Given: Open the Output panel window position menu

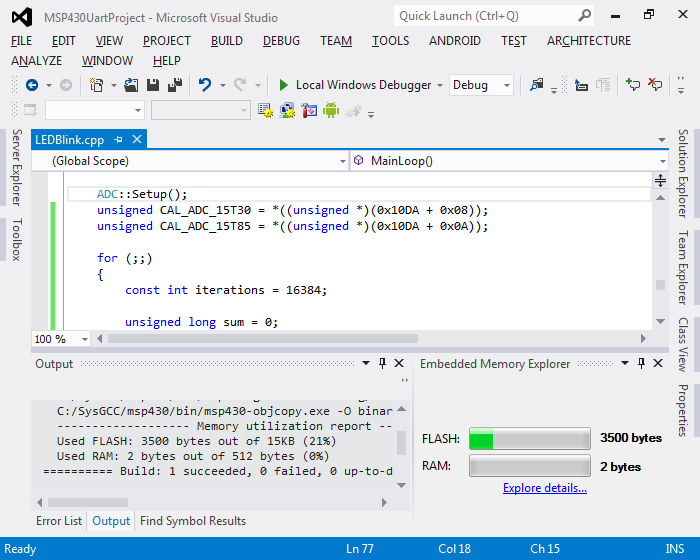Looking at the screenshot, I should (x=366, y=363).
